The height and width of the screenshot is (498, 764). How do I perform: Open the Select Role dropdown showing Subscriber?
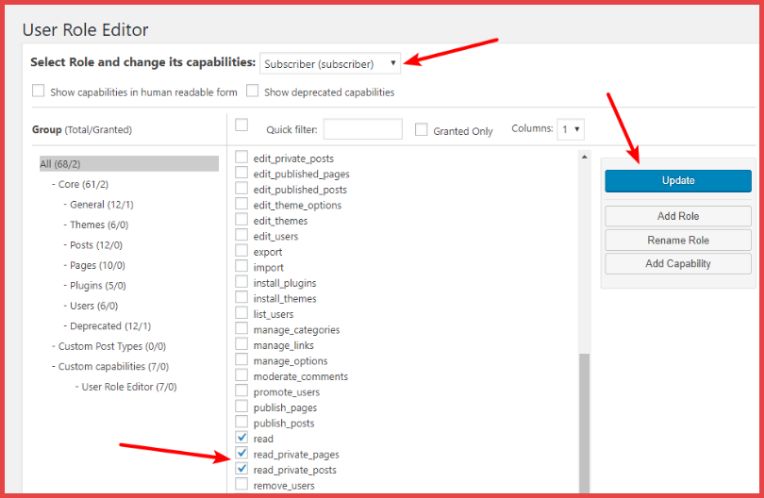click(x=330, y=63)
